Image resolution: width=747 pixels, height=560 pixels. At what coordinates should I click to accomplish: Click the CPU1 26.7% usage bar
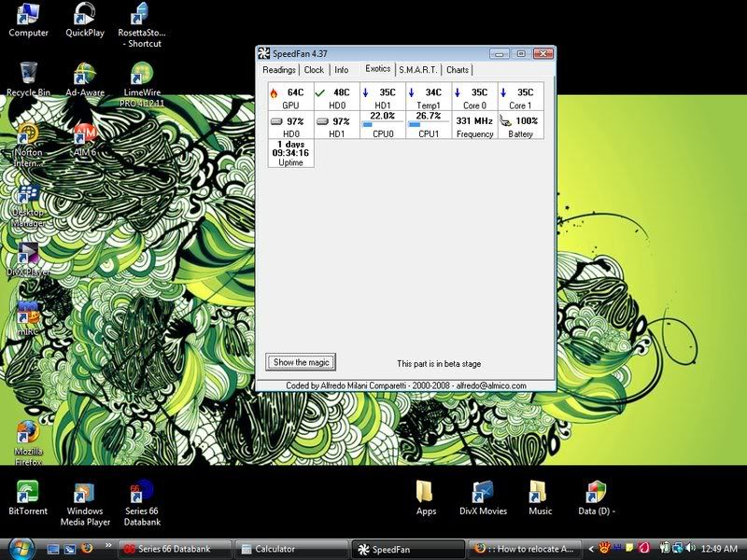[x=429, y=125]
